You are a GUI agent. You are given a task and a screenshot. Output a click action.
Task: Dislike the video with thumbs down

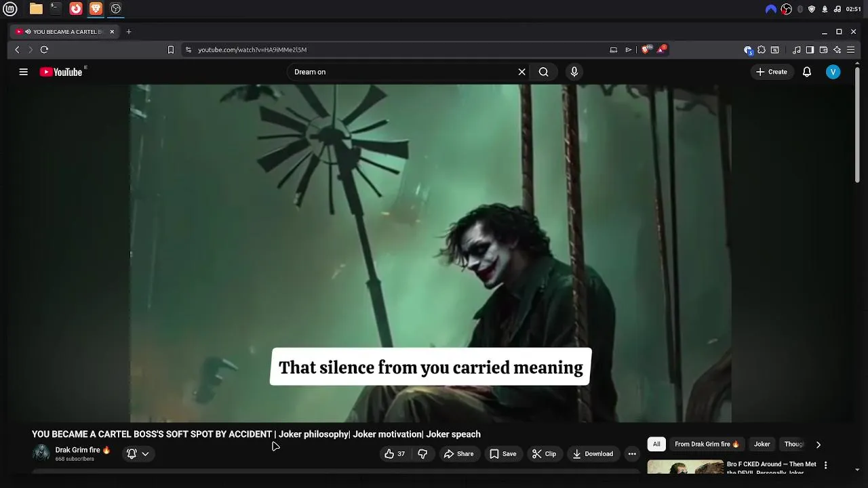point(422,454)
